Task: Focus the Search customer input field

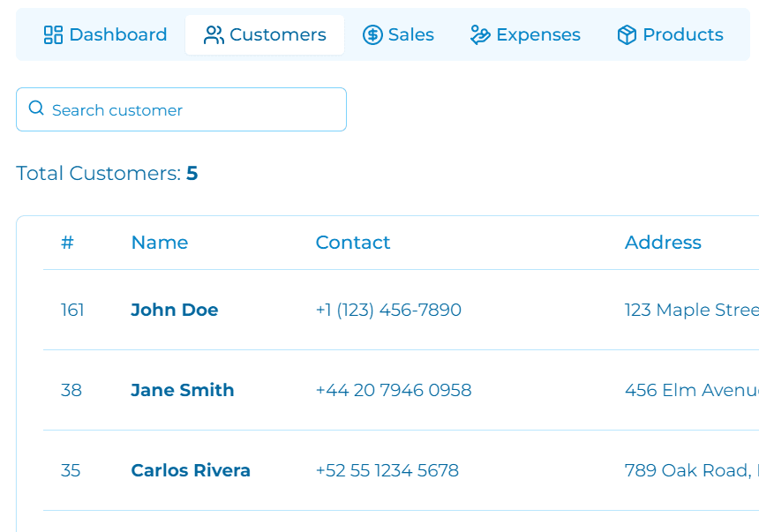Action: (194, 110)
